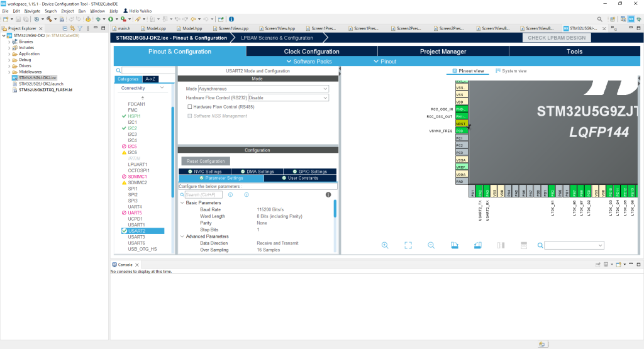This screenshot has height=349, width=644.
Task: Enable Hardware Flow Control (RS485) checkbox
Action: (190, 107)
